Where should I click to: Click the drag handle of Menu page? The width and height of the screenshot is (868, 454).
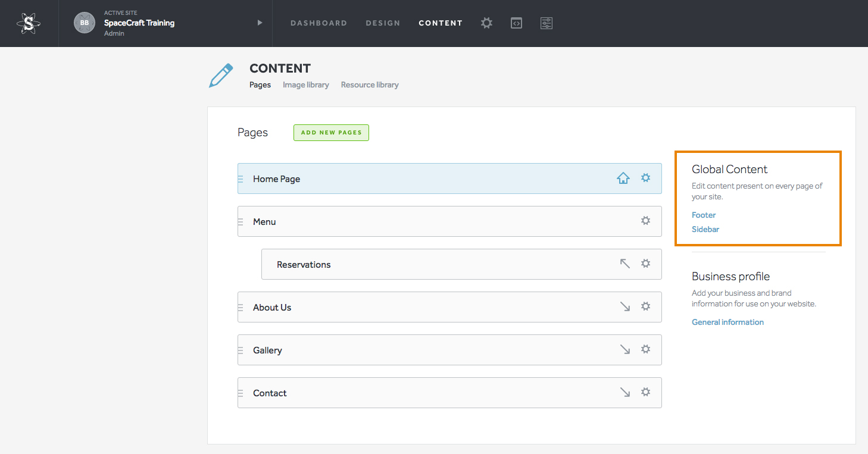tap(241, 222)
